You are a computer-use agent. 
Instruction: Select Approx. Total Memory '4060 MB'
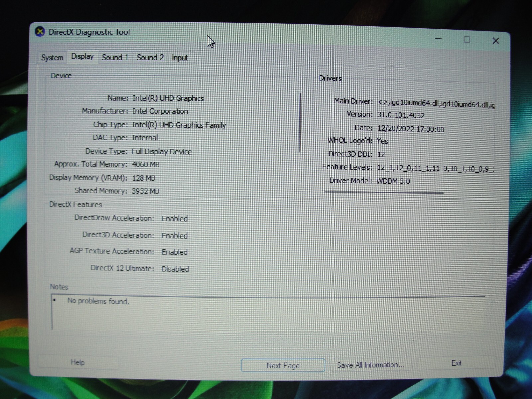tap(146, 164)
